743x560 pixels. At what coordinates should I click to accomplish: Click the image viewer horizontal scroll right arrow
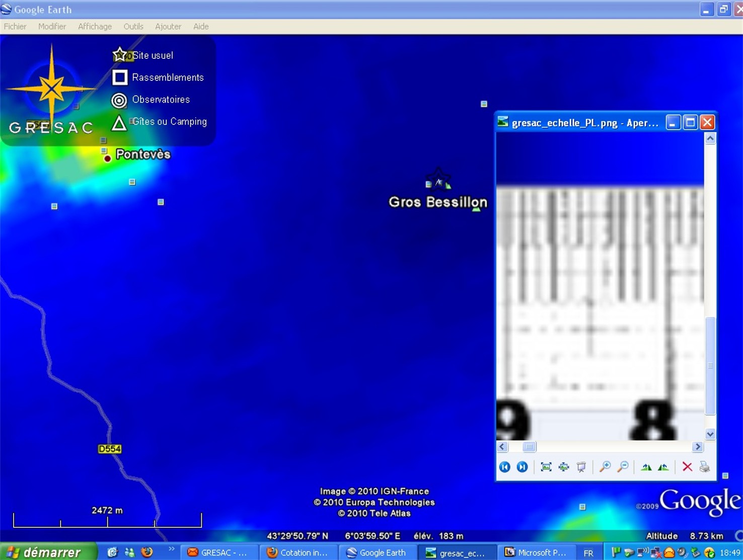click(x=698, y=447)
